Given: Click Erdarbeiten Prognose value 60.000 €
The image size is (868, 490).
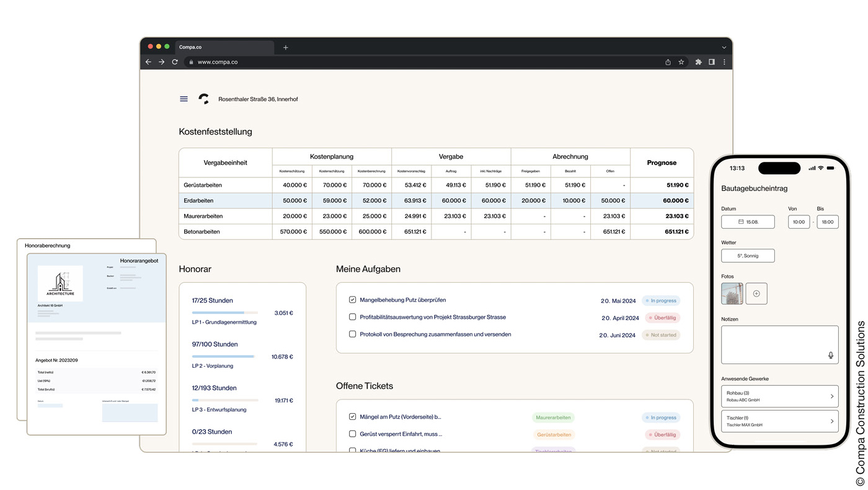Looking at the screenshot, I should 675,200.
